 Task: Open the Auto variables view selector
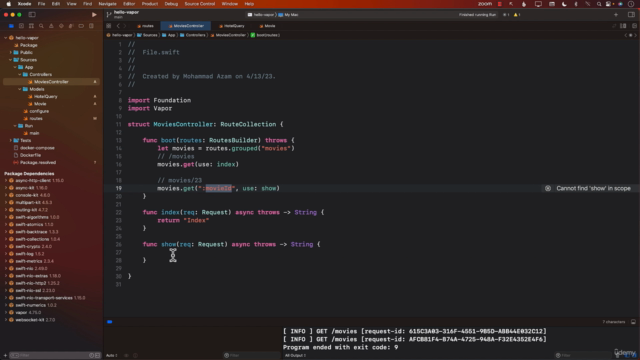click(111, 356)
